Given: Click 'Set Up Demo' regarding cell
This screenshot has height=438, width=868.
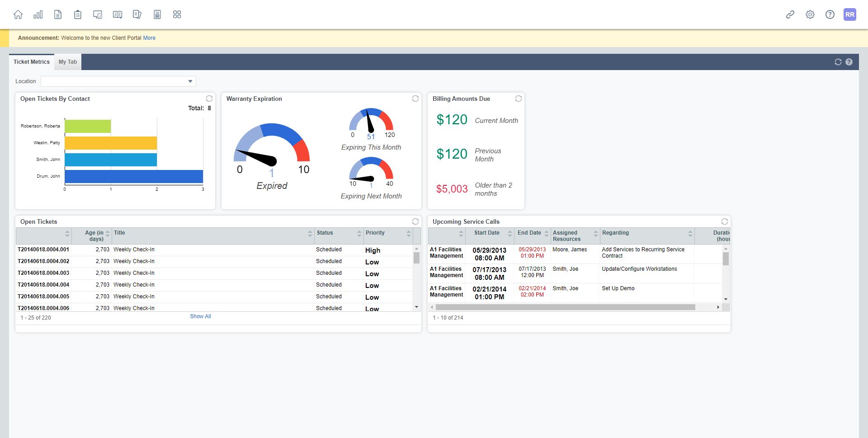Looking at the screenshot, I should coord(618,288).
